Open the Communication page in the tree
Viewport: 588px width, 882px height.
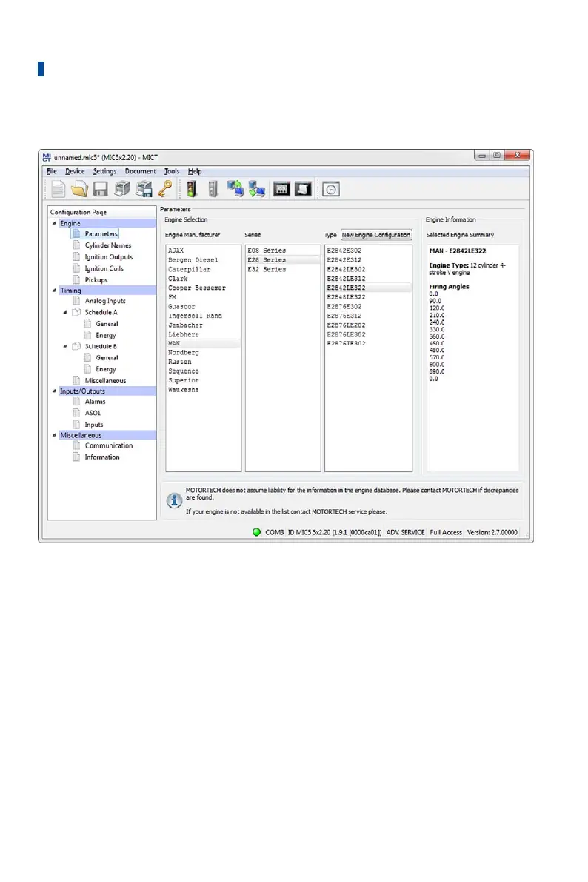[108, 446]
